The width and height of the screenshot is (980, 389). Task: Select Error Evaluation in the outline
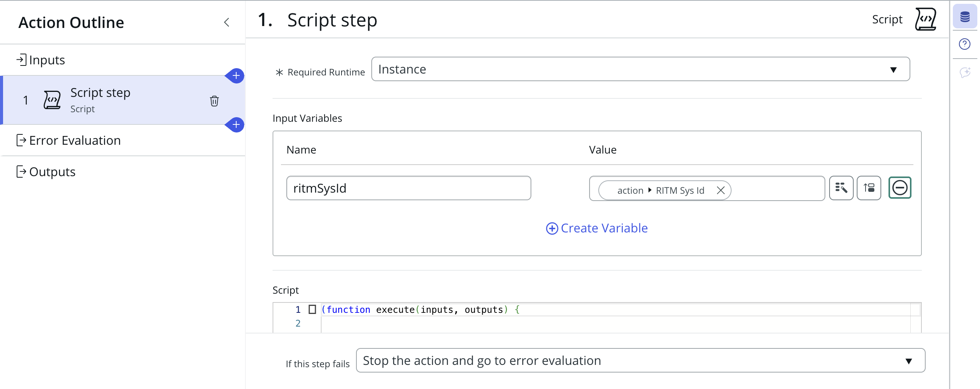click(75, 141)
